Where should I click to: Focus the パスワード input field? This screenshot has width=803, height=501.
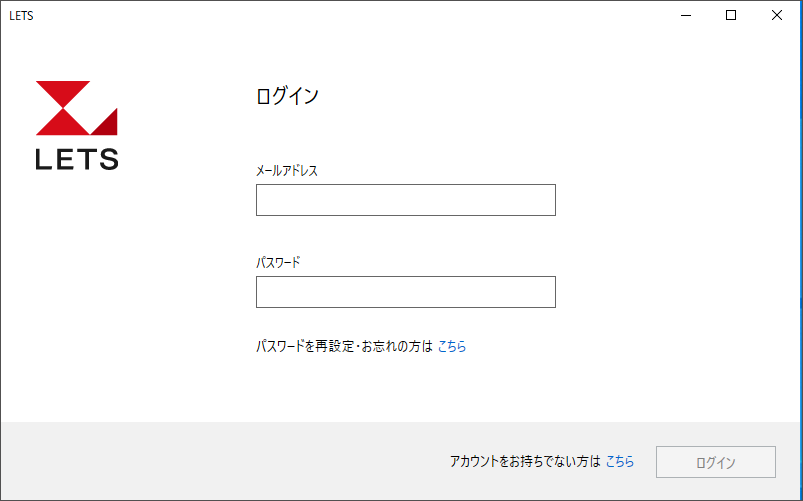pos(405,292)
